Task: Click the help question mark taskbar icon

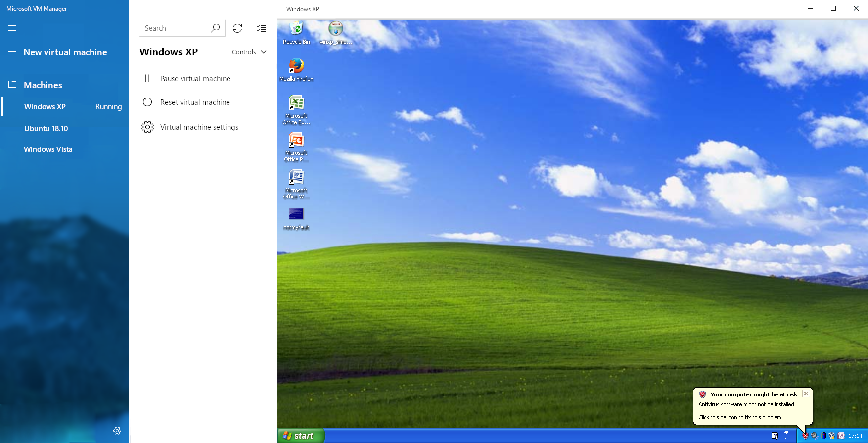Action: click(x=775, y=436)
